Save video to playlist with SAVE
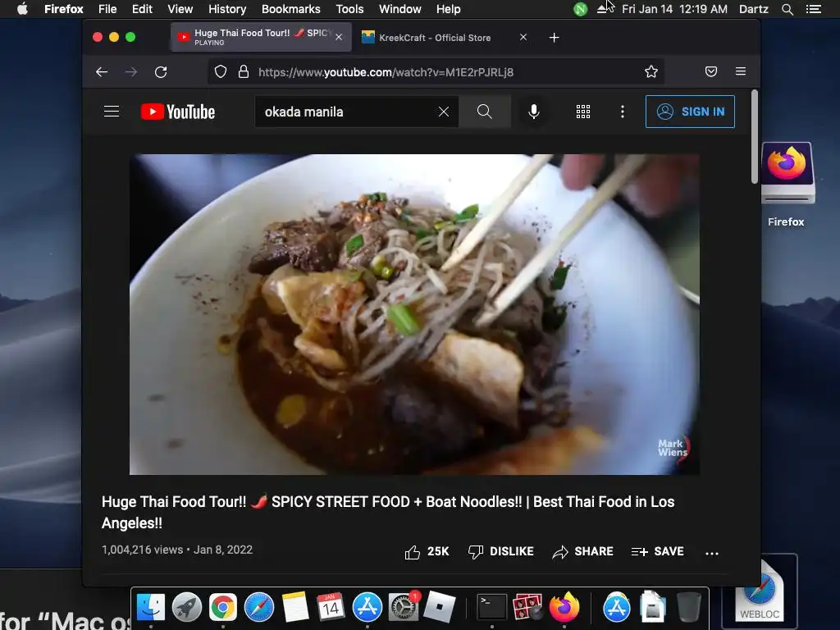This screenshot has height=630, width=840. pyautogui.click(x=657, y=552)
